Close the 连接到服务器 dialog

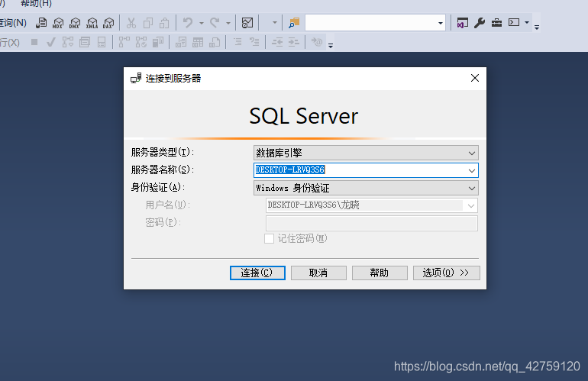pos(475,78)
